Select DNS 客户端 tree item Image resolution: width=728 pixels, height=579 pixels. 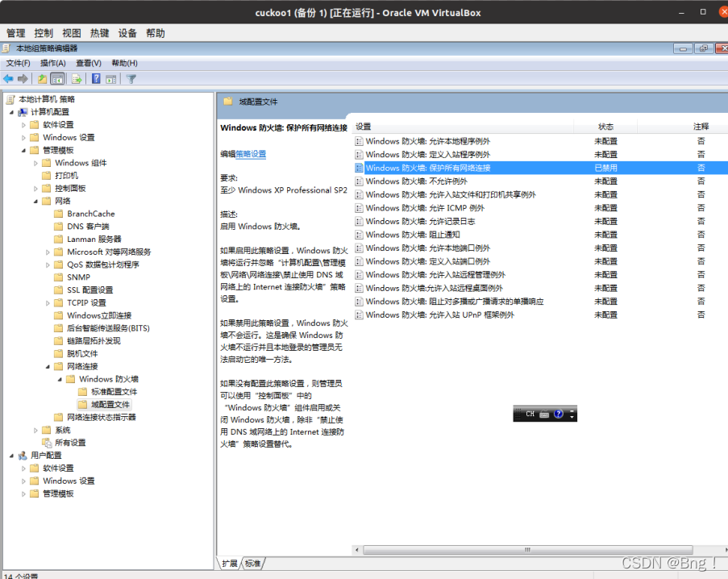pos(88,227)
